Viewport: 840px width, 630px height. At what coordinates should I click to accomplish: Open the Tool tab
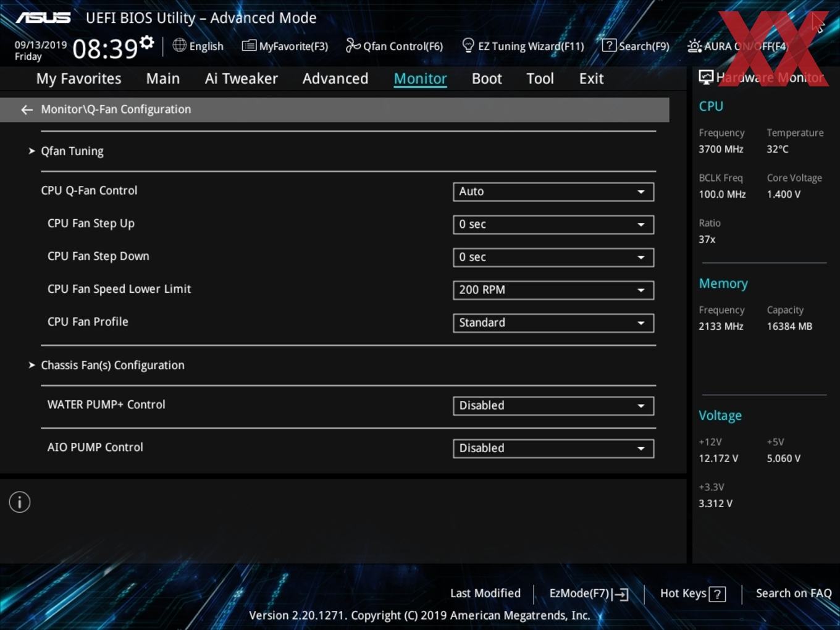[540, 78]
